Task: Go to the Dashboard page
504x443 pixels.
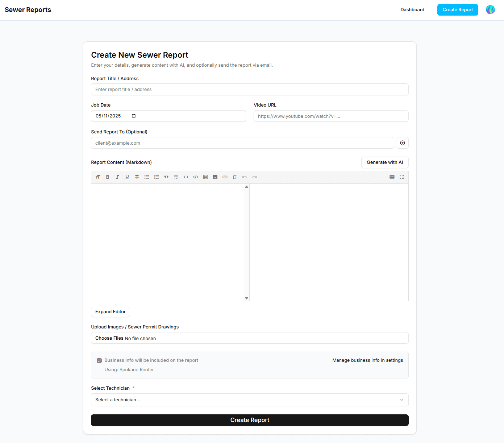Action: coord(412,10)
